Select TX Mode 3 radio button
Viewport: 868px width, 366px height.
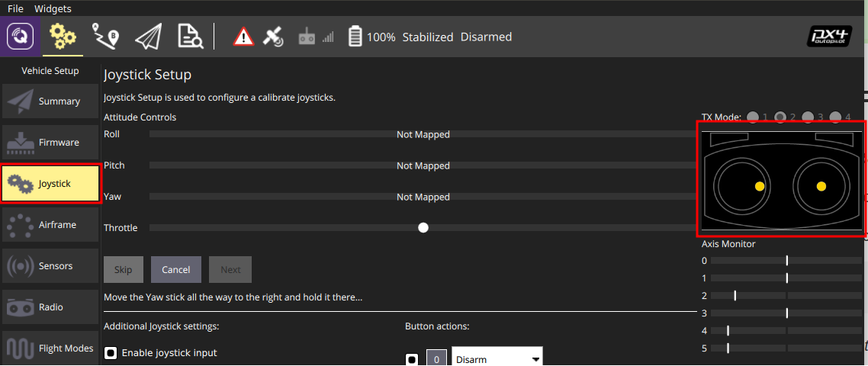point(809,117)
